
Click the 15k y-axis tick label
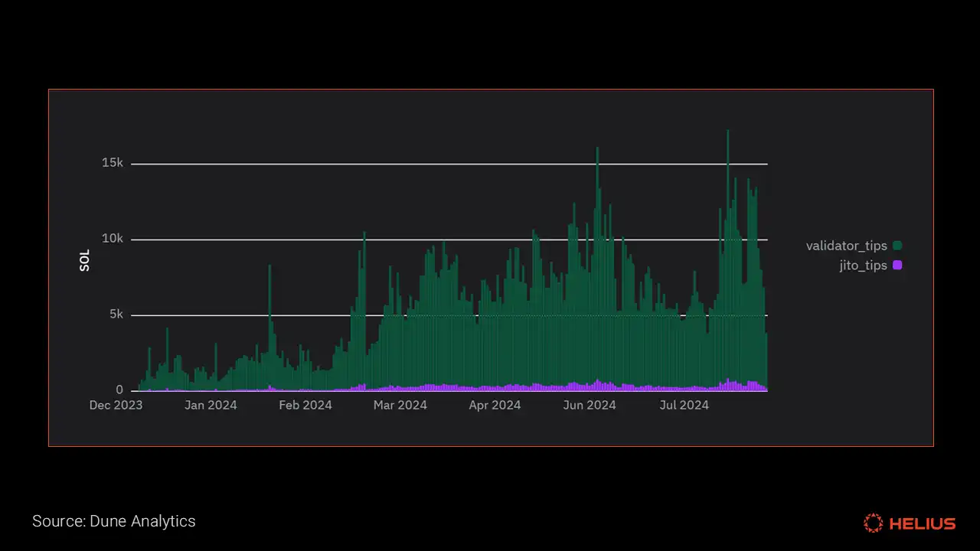(113, 163)
